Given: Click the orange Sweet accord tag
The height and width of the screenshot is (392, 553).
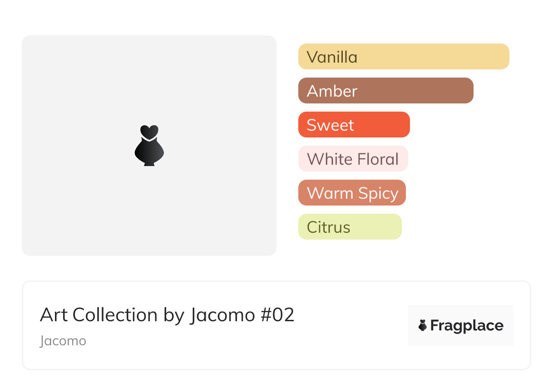Looking at the screenshot, I should (354, 125).
